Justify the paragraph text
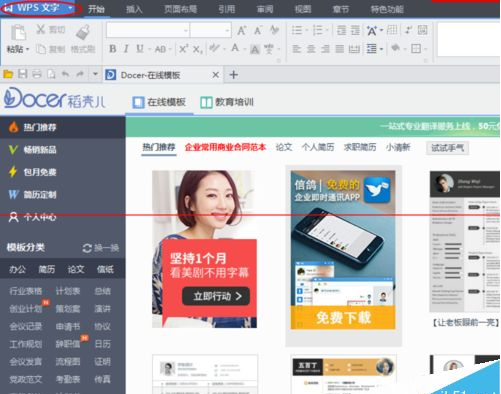The height and width of the screenshot is (394, 501). [340, 49]
